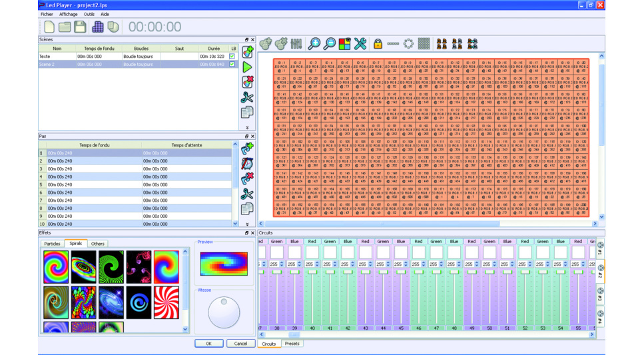Save the project with floppy disk icon
Image resolution: width=644 pixels, height=355 pixels.
80,27
